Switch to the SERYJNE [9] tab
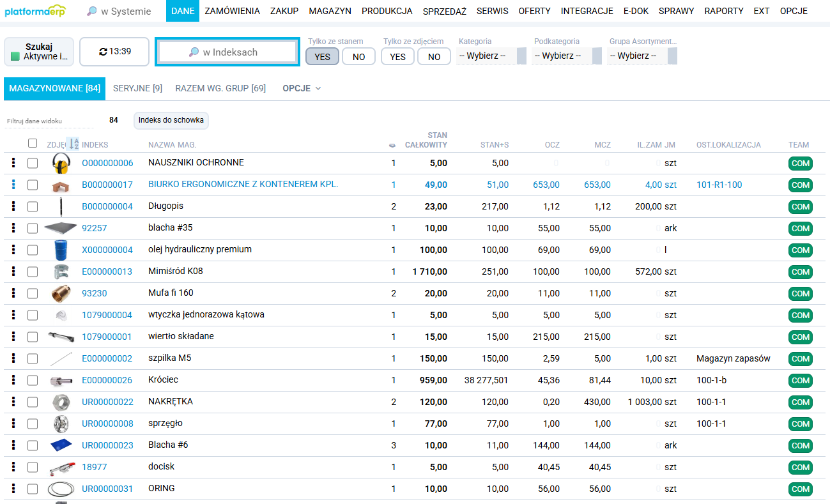Screen dimensions: 830x504 [x=137, y=89]
